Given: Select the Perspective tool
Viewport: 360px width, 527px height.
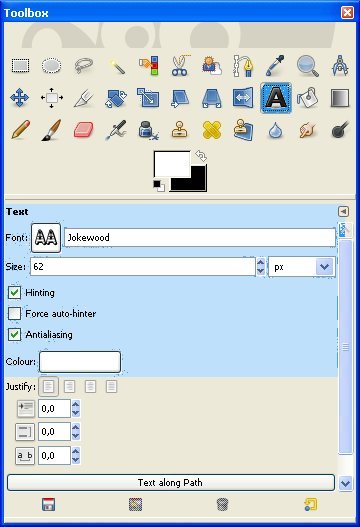Looking at the screenshot, I should tap(212, 98).
